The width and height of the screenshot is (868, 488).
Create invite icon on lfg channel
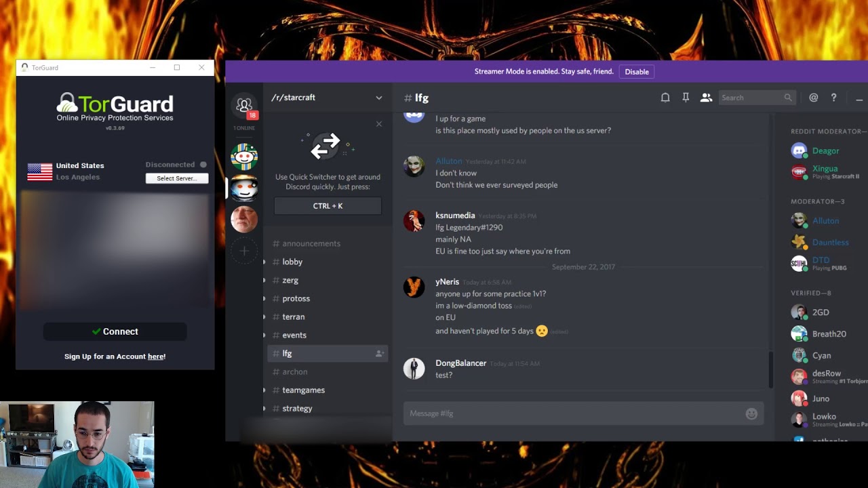click(380, 354)
